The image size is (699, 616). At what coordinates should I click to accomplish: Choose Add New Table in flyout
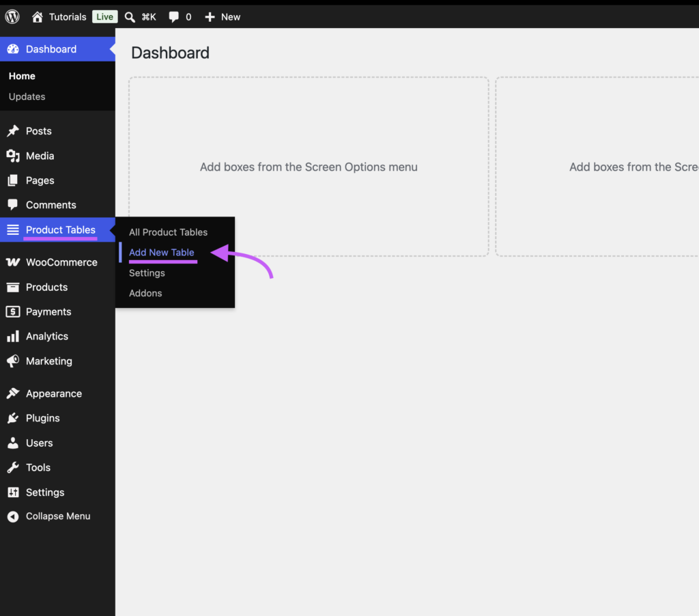point(161,253)
